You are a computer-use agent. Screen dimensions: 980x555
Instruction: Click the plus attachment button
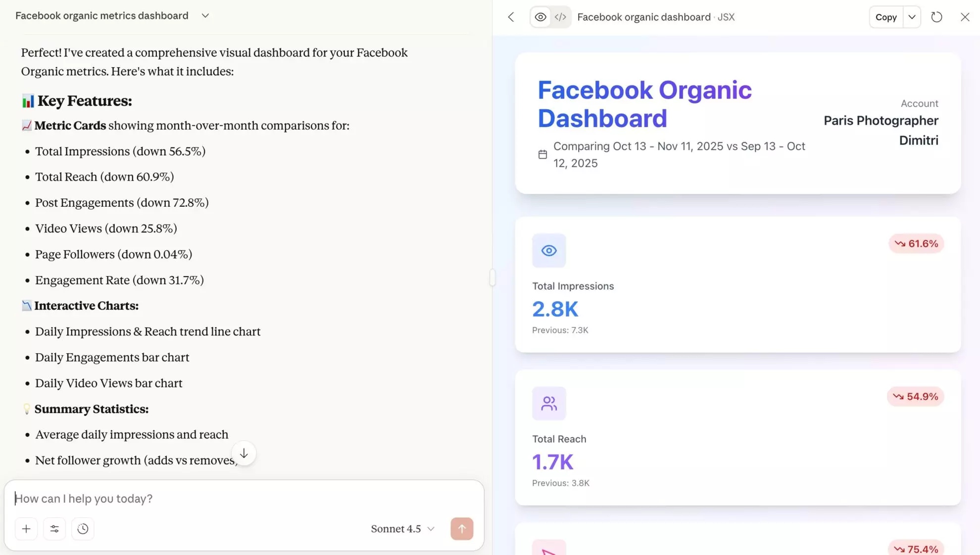click(x=26, y=529)
